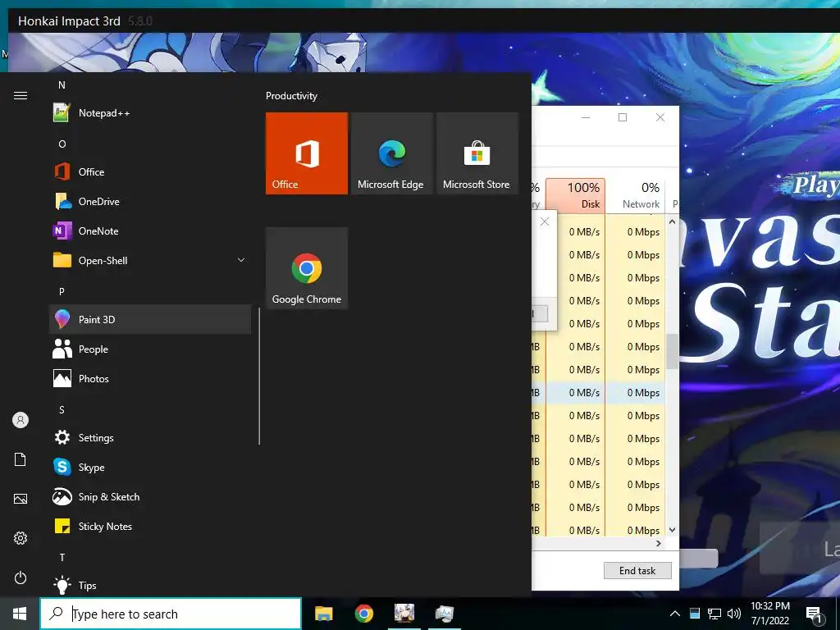Click the Start menu app list scrollbar
The image size is (840, 630).
pos(259,376)
